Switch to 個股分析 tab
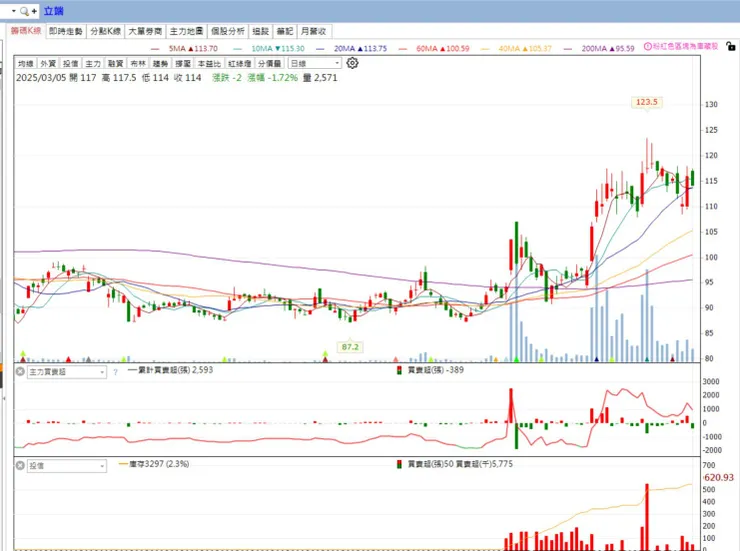This screenshot has width=740, height=551. tap(227, 31)
